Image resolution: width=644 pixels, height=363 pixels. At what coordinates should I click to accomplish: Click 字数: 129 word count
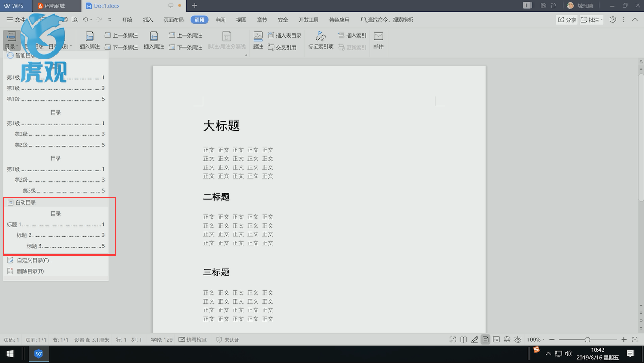[x=161, y=340]
